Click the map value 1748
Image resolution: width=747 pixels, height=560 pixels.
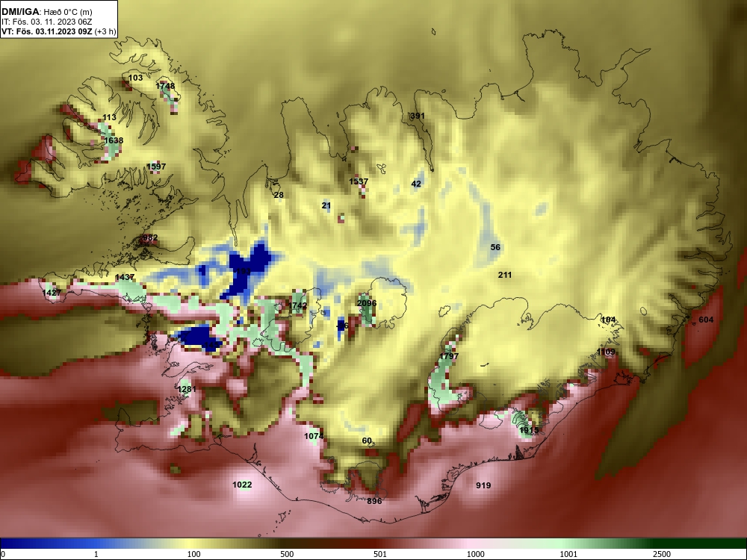pyautogui.click(x=165, y=86)
